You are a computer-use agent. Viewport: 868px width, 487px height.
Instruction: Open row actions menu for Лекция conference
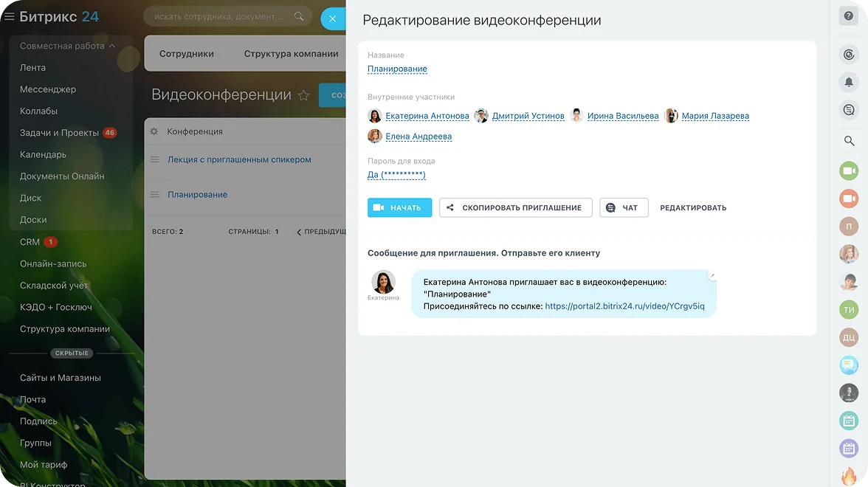155,159
